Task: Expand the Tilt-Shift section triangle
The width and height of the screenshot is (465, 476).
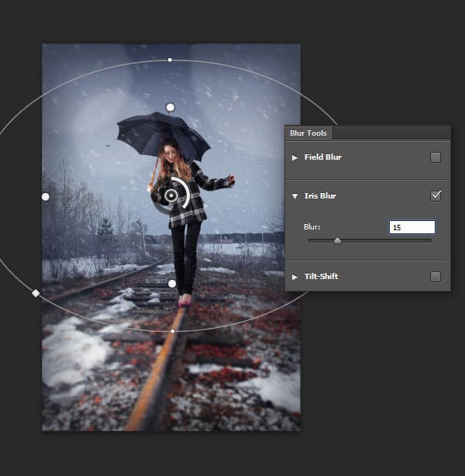Action: pos(294,277)
